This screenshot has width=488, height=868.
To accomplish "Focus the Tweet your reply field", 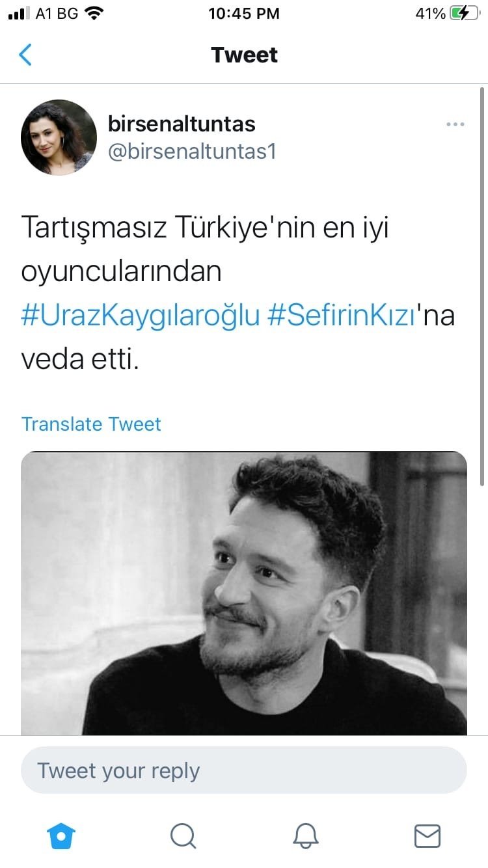I will click(x=244, y=770).
